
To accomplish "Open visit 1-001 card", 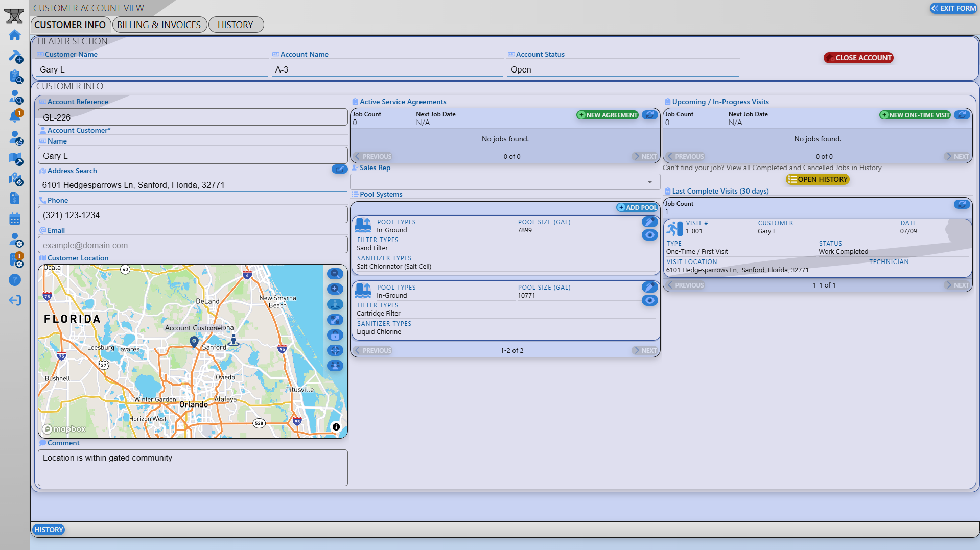I will coord(818,248).
